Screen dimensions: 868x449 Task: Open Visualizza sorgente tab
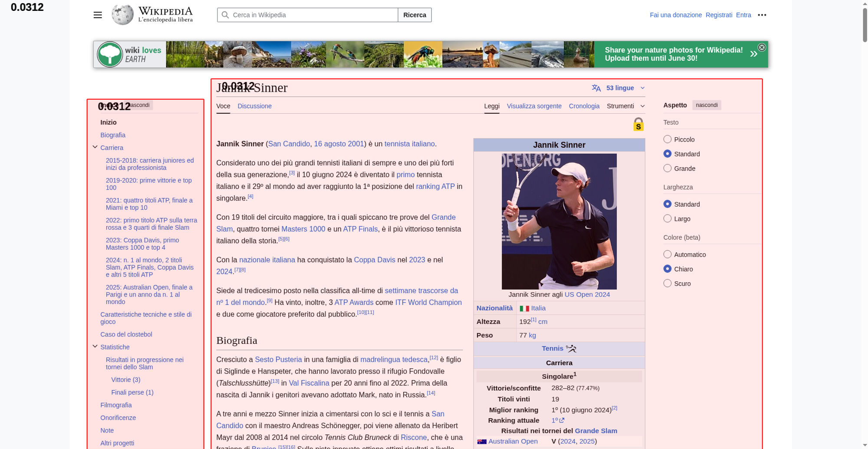[534, 106]
